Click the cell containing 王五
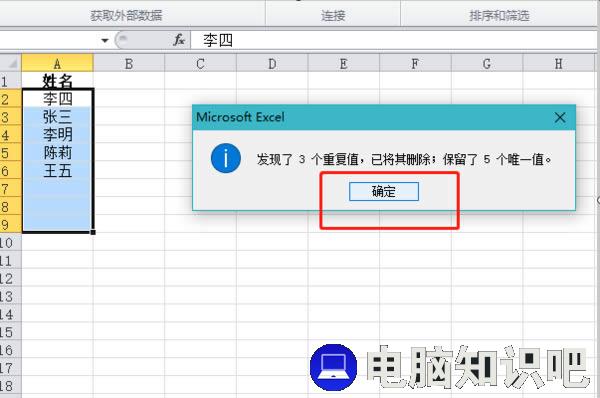Viewport: 600px width, 398px height. coord(57,171)
